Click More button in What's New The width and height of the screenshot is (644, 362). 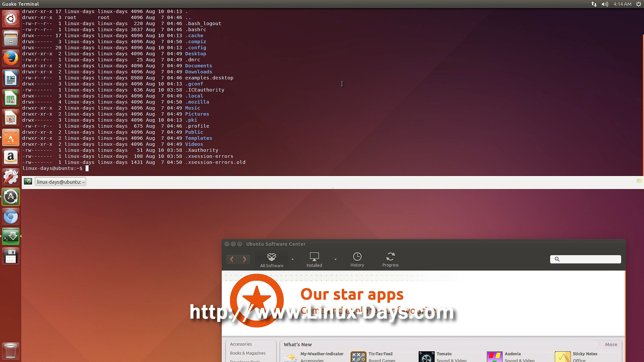pos(611,345)
